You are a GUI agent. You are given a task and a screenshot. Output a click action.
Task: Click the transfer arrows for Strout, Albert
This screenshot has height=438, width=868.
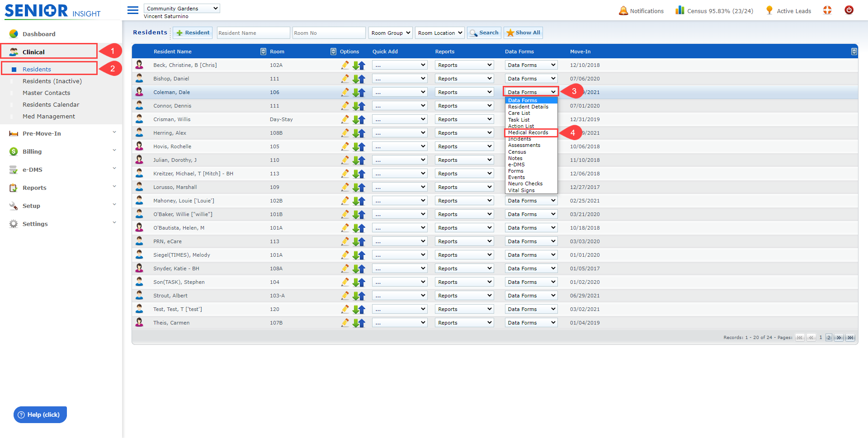pyautogui.click(x=359, y=296)
